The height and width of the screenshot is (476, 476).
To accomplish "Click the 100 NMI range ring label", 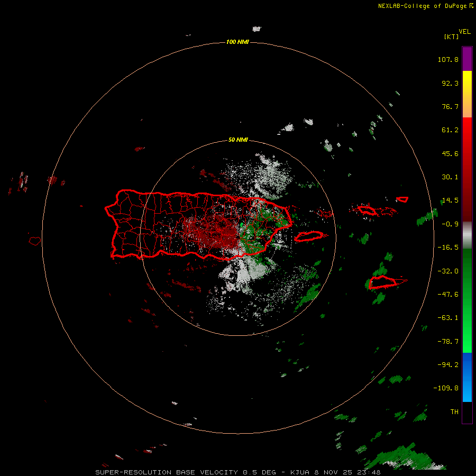I will click(237, 42).
